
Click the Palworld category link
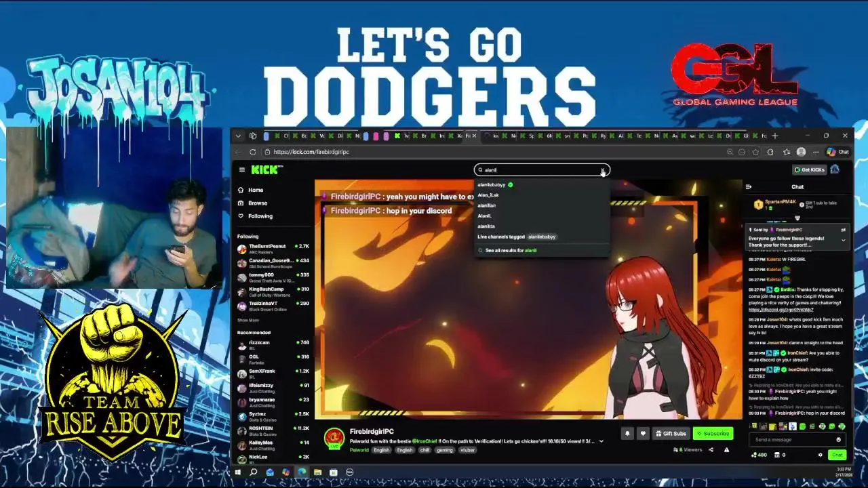point(359,450)
